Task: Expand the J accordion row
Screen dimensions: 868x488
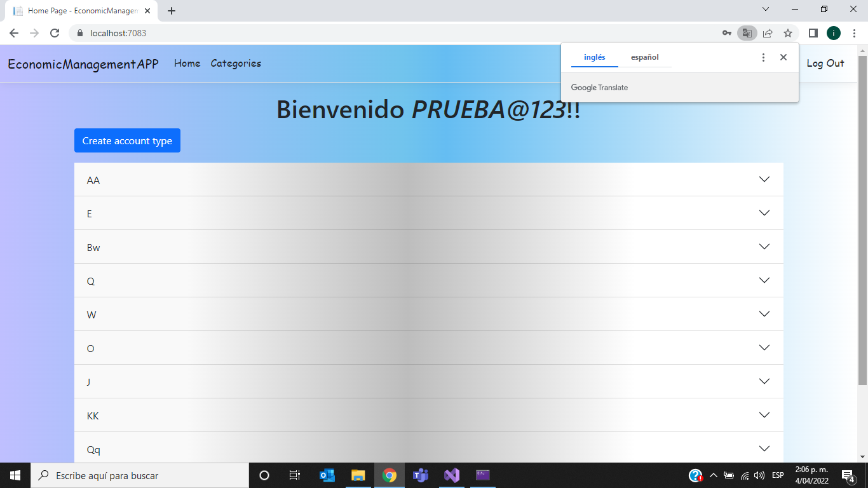Action: 429,382
